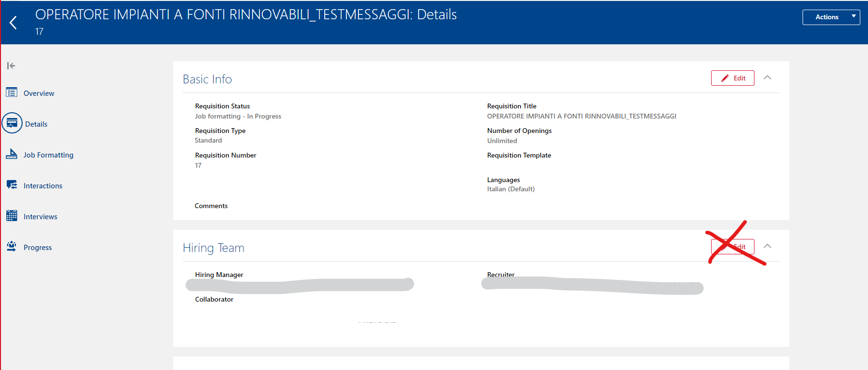Viewport: 868px width, 370px height.
Task: Go to the Progress section
Action: [38, 248]
